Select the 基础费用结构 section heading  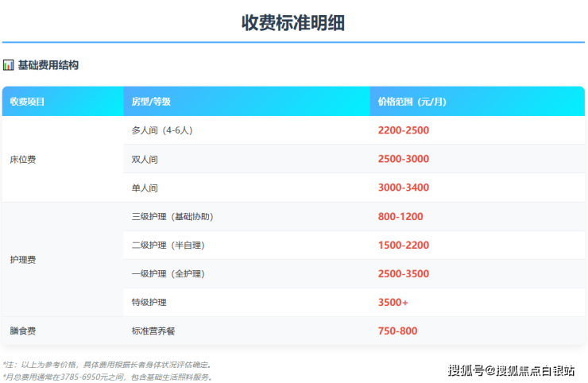pyautogui.click(x=48, y=65)
